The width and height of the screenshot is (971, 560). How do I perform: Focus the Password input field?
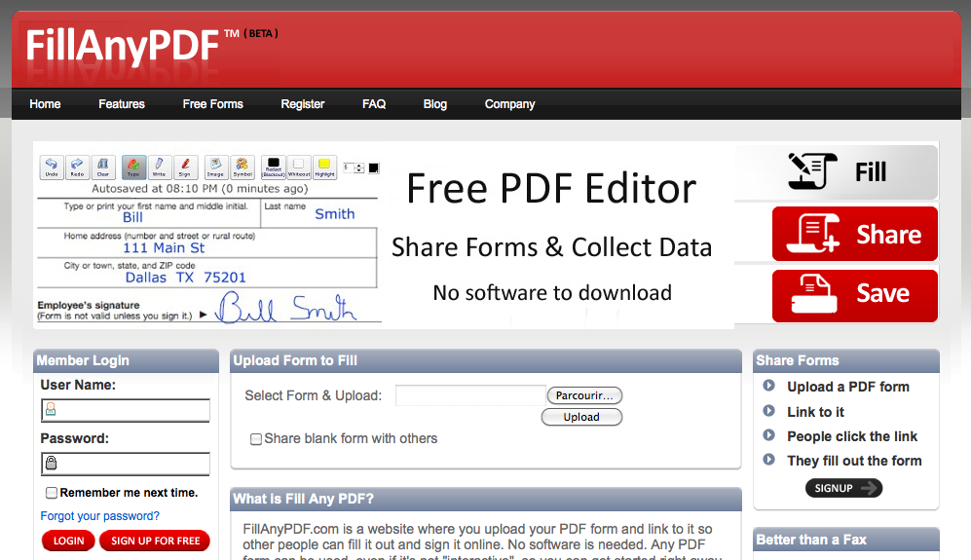tap(126, 464)
